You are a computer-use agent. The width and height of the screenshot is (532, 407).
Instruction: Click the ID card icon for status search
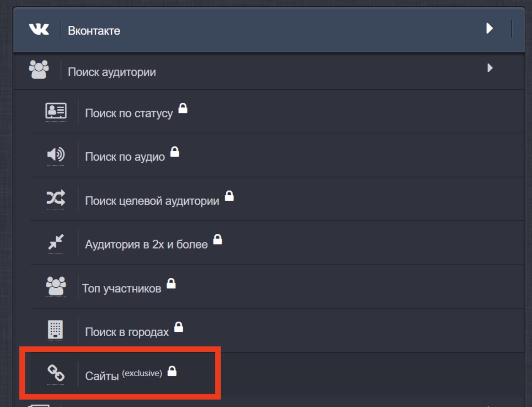tap(56, 111)
